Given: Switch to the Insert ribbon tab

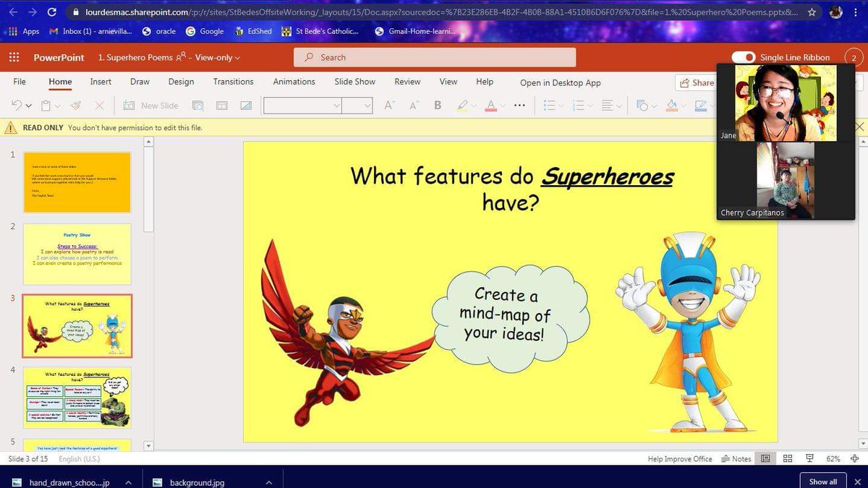Looking at the screenshot, I should click(100, 82).
